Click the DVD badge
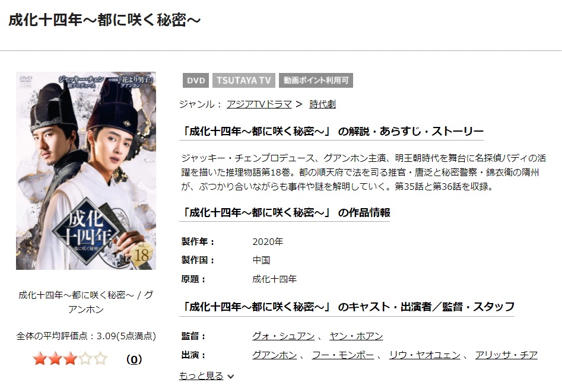Image resolution: width=562 pixels, height=392 pixels. 196,80
